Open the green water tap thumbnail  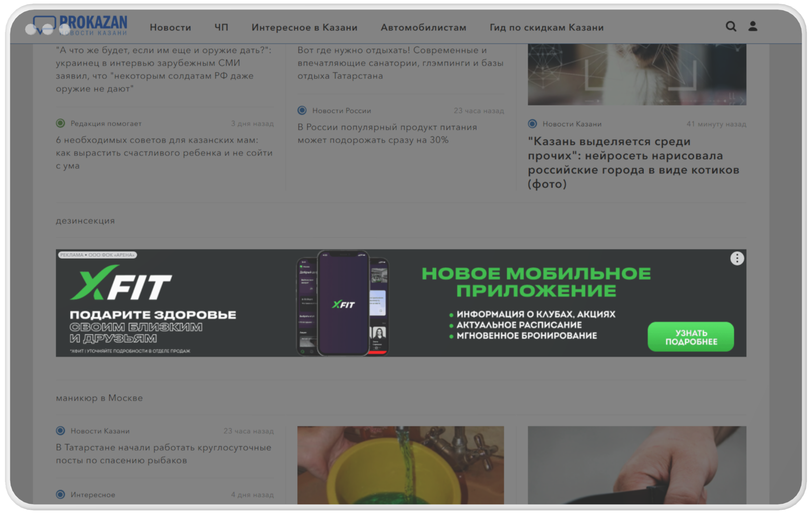pyautogui.click(x=401, y=465)
